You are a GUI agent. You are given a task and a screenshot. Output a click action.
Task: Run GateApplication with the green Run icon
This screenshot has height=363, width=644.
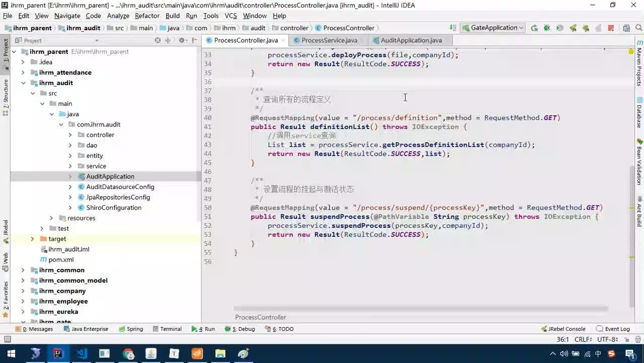click(534, 28)
